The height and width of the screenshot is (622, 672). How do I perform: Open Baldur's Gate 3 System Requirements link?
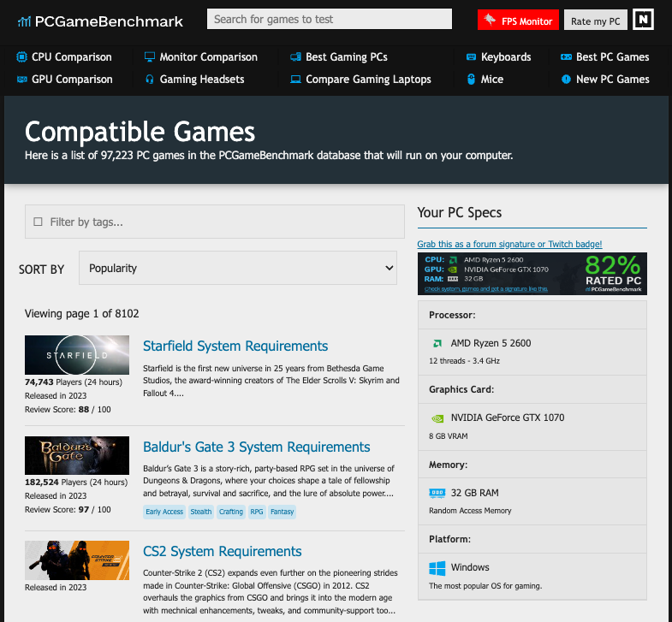256,447
